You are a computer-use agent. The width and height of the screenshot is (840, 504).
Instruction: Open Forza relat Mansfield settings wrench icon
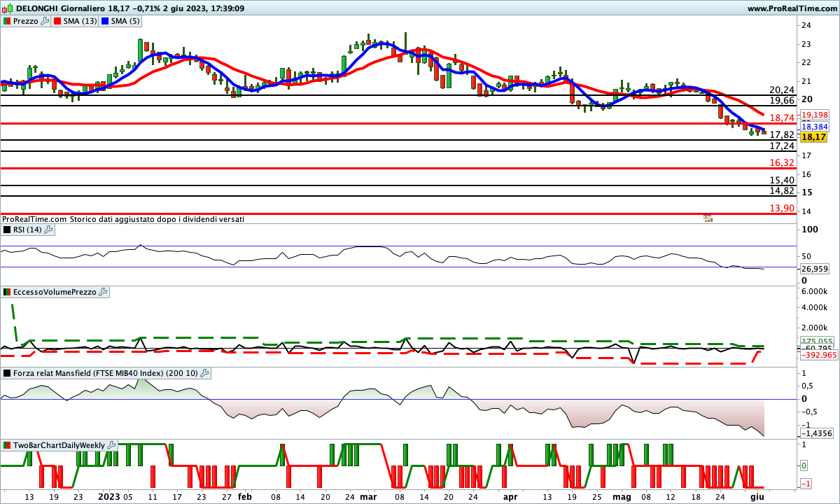(205, 373)
